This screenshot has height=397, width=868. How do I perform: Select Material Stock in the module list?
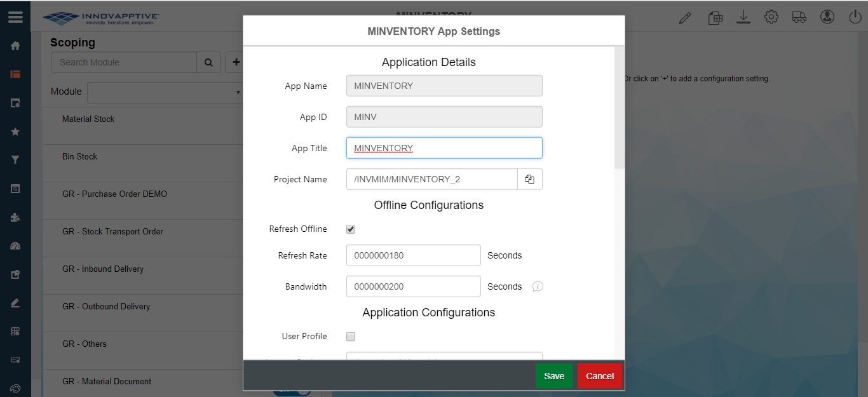(x=88, y=119)
